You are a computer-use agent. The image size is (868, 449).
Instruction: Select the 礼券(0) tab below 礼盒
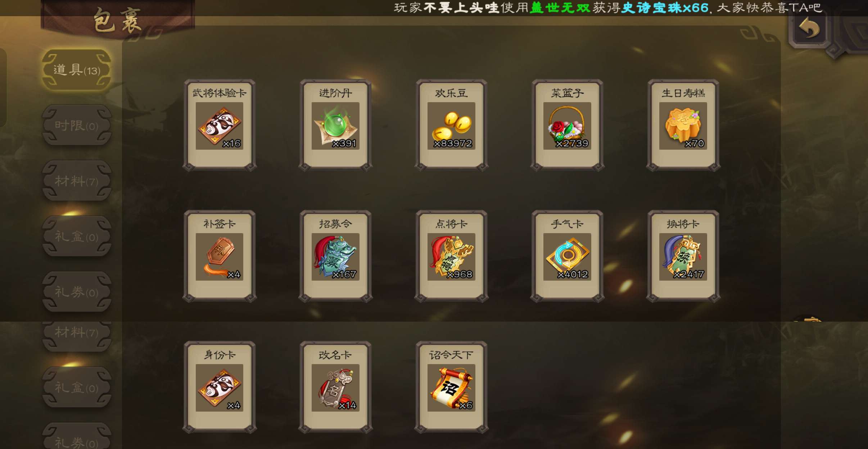pyautogui.click(x=77, y=292)
